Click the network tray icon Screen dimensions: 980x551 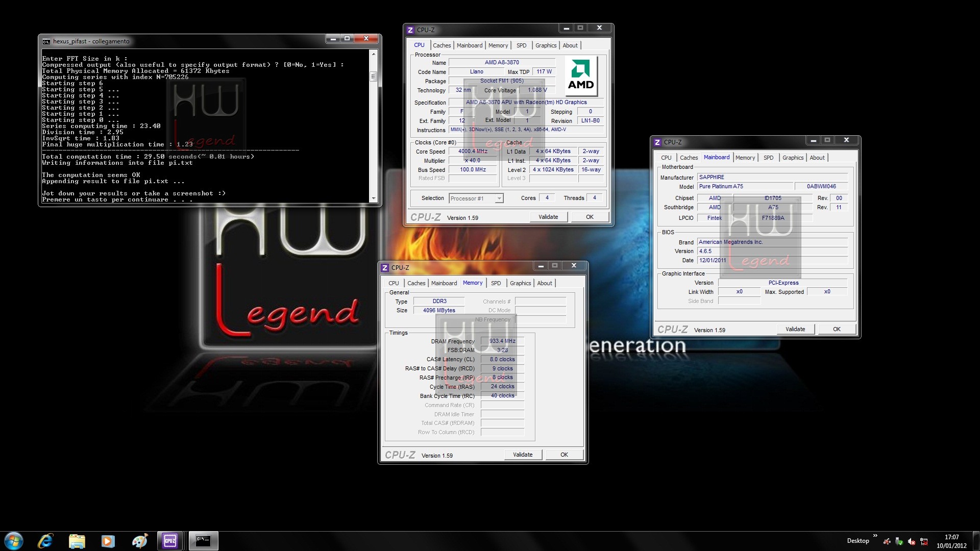[924, 541]
